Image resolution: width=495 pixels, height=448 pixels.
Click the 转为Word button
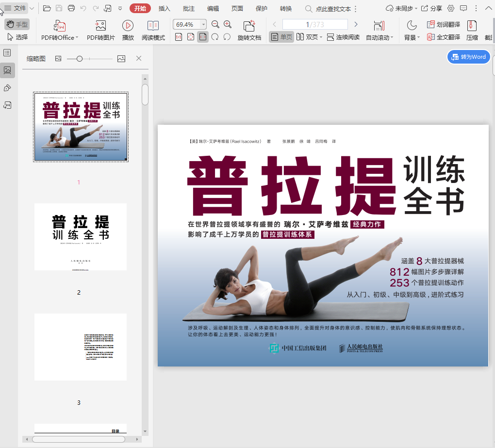(x=468, y=57)
